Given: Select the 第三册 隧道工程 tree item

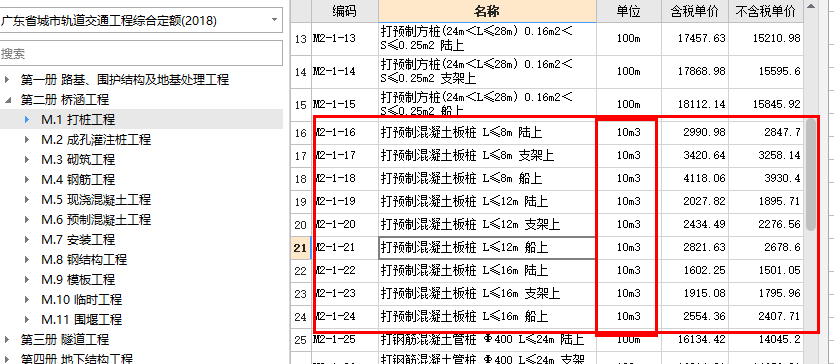Looking at the screenshot, I should click(x=65, y=340).
